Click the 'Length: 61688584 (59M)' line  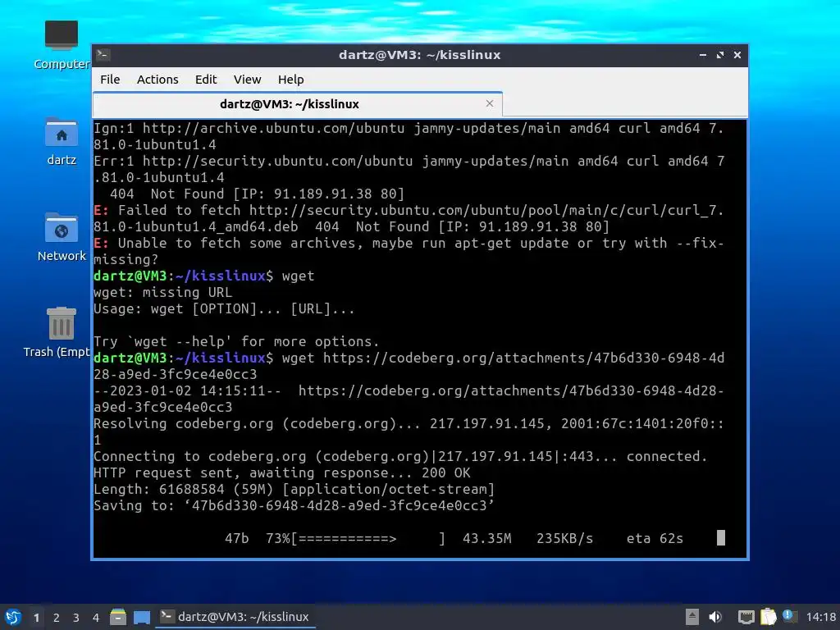coord(294,489)
